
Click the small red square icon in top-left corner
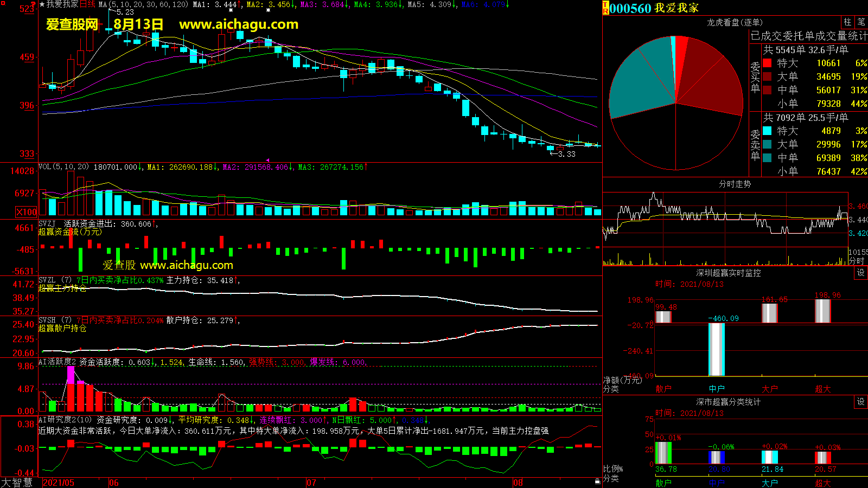[3, 3]
